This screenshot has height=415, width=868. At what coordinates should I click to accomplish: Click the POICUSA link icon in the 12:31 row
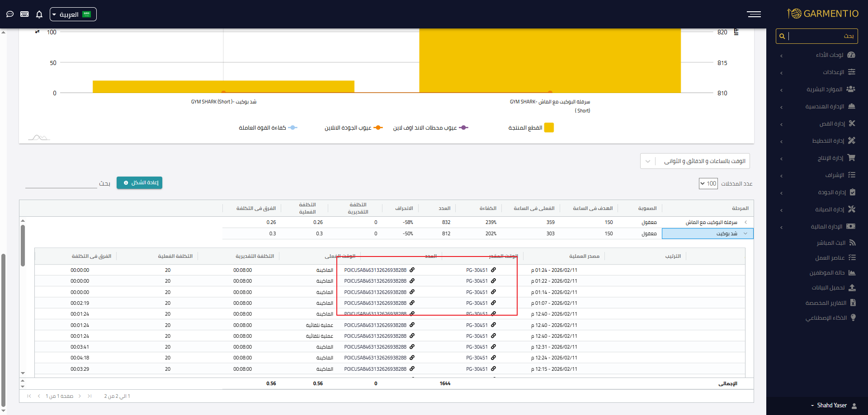pos(412,347)
